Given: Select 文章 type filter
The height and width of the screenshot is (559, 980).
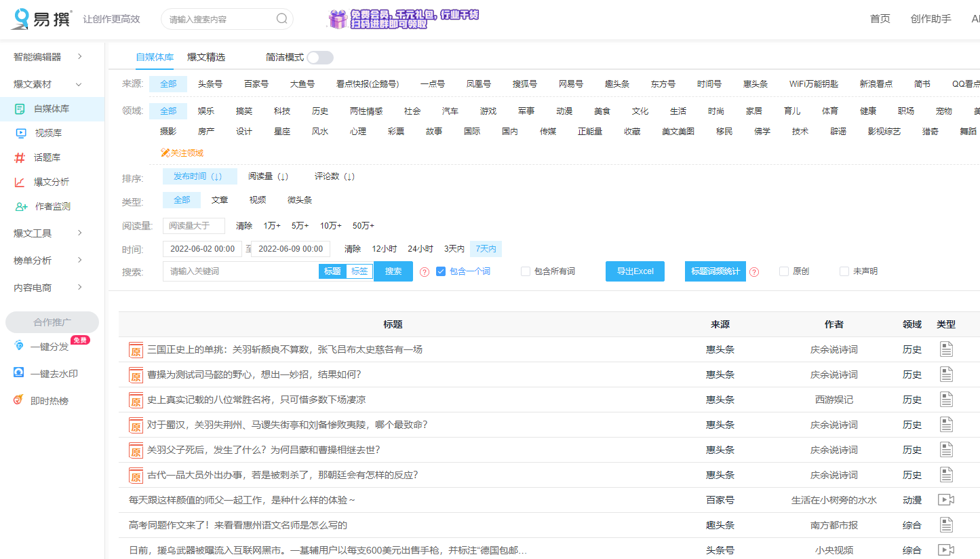Looking at the screenshot, I should click(220, 200).
